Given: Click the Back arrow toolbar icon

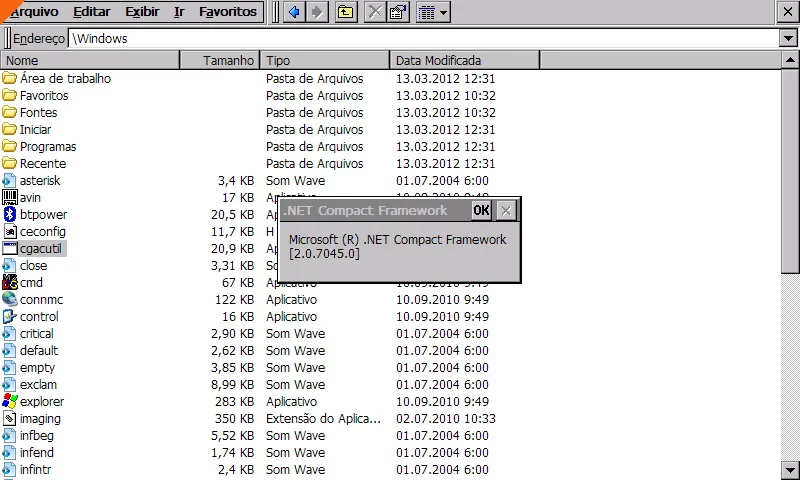Looking at the screenshot, I should (294, 12).
